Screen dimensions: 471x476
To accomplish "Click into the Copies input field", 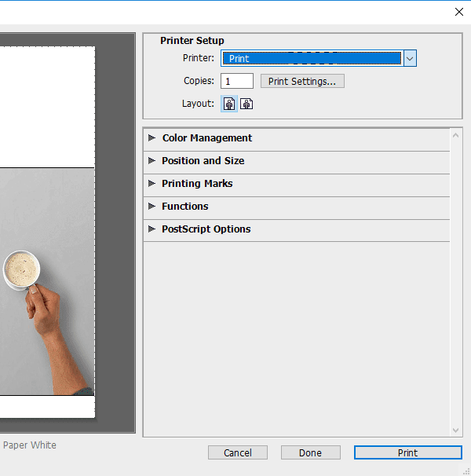I will pos(237,81).
